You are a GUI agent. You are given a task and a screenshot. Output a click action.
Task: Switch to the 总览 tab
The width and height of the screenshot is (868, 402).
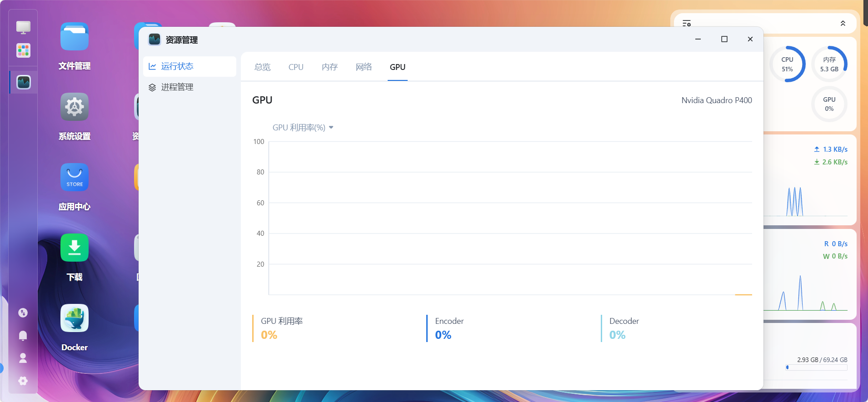pos(263,67)
